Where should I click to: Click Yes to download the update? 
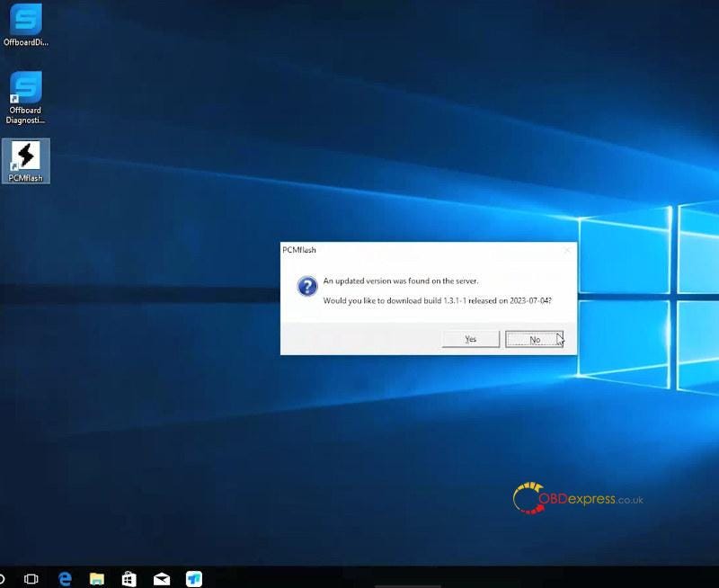point(470,340)
